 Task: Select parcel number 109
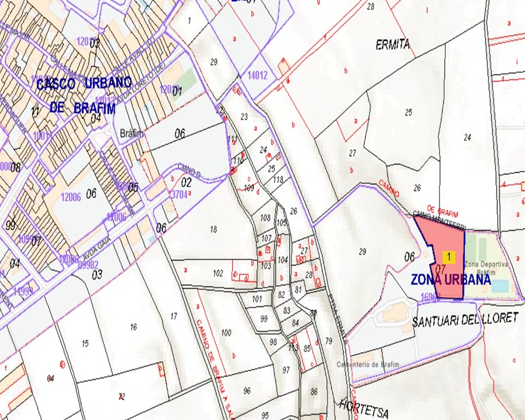pos(249,188)
